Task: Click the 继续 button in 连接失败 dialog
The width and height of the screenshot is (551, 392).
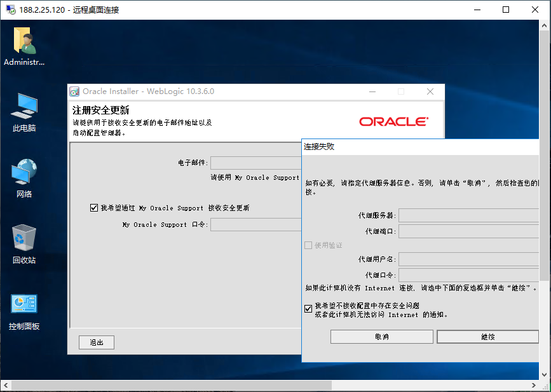Action: click(487, 337)
